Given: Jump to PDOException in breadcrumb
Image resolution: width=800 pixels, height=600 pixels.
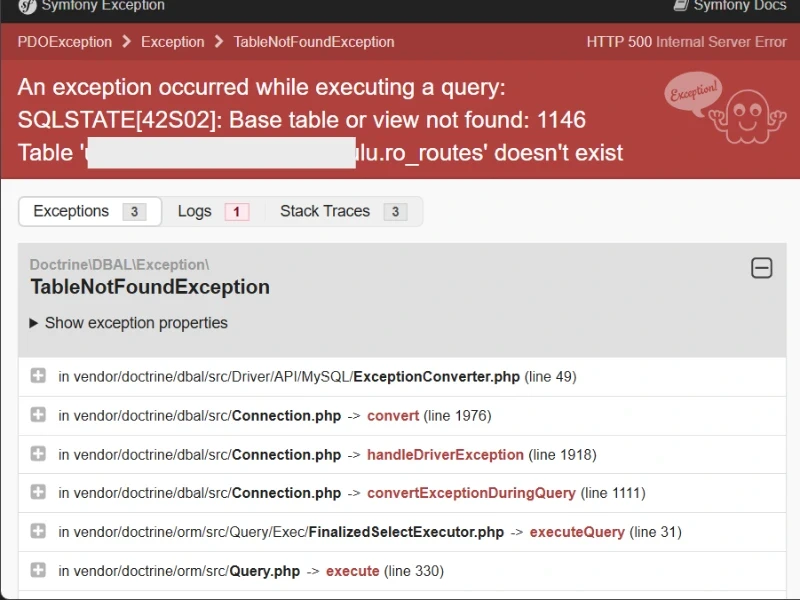Looking at the screenshot, I should [64, 42].
